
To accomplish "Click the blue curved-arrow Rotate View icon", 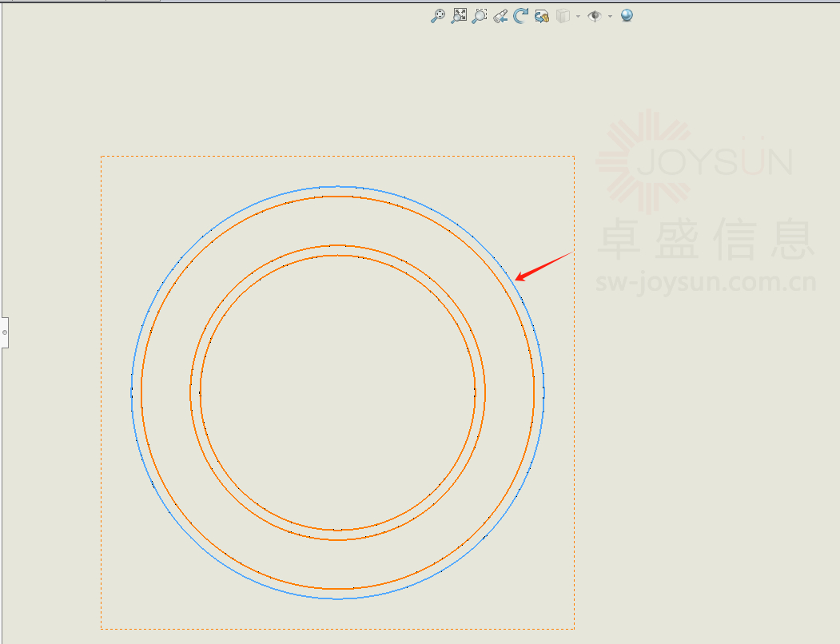I will point(521,16).
